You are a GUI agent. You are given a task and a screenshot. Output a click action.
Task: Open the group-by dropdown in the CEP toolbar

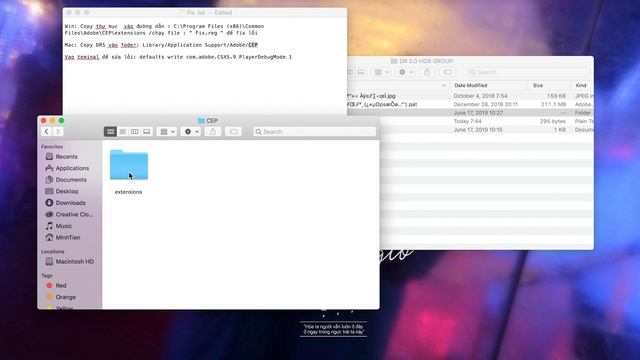[167, 131]
